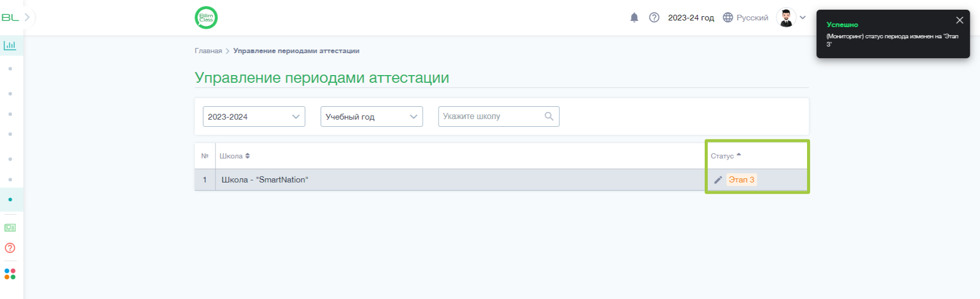The height and width of the screenshot is (299, 980).
Task: Click the № column header
Action: pos(205,156)
